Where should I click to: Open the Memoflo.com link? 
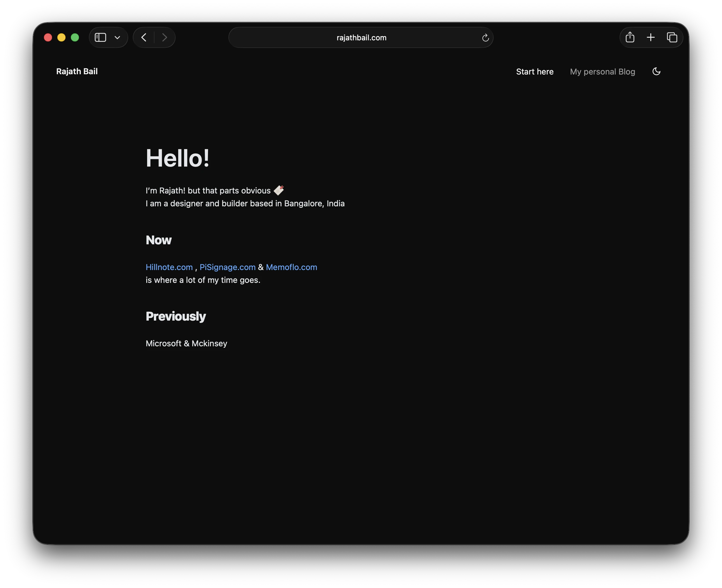tap(291, 267)
